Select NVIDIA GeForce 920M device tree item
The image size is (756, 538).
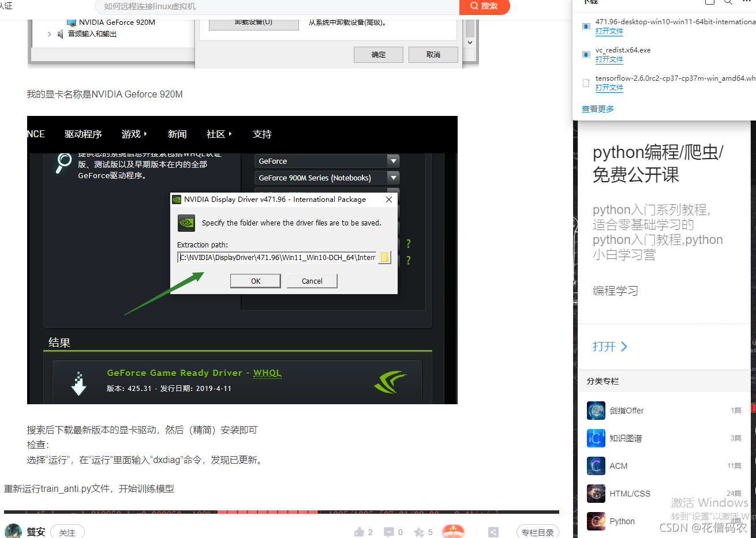pyautogui.click(x=117, y=22)
